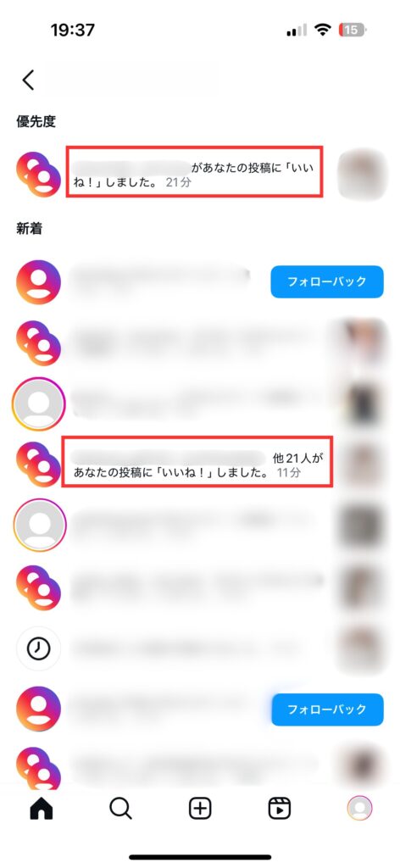This screenshot has height=868, width=400.
Task: Tap the back arrow at top left
Action: pyautogui.click(x=28, y=80)
